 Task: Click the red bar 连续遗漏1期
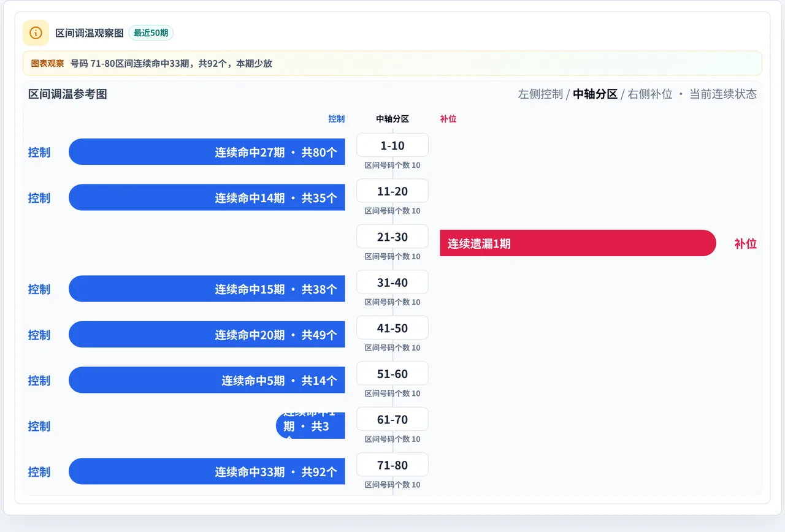[x=578, y=243]
